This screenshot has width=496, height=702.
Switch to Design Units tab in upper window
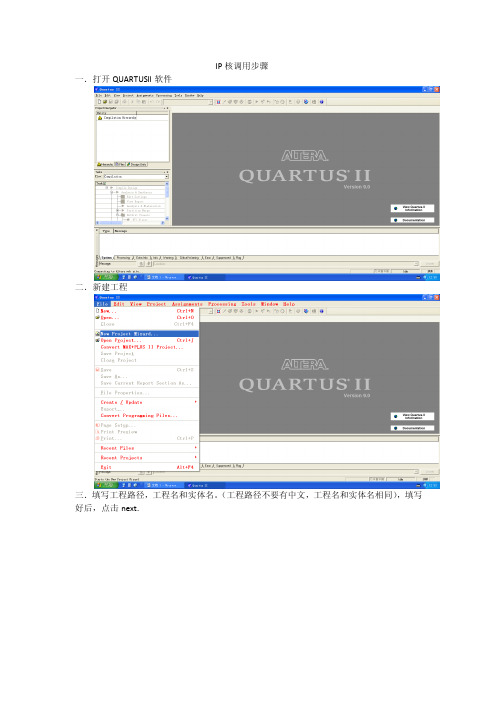pos(137,165)
